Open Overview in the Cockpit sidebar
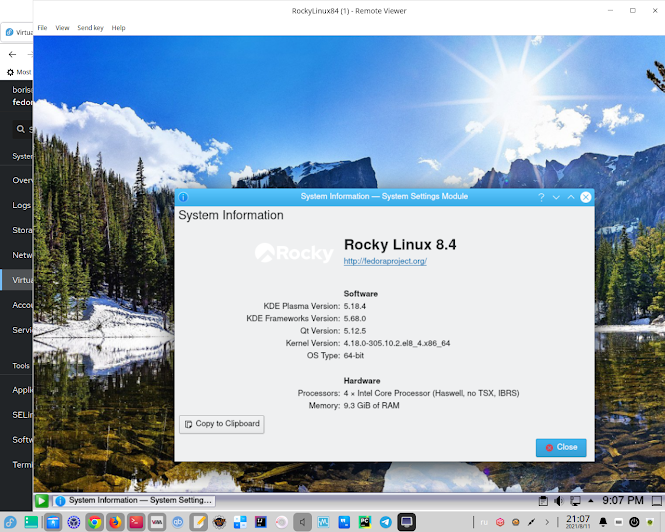The width and height of the screenshot is (665, 532). [x=17, y=180]
